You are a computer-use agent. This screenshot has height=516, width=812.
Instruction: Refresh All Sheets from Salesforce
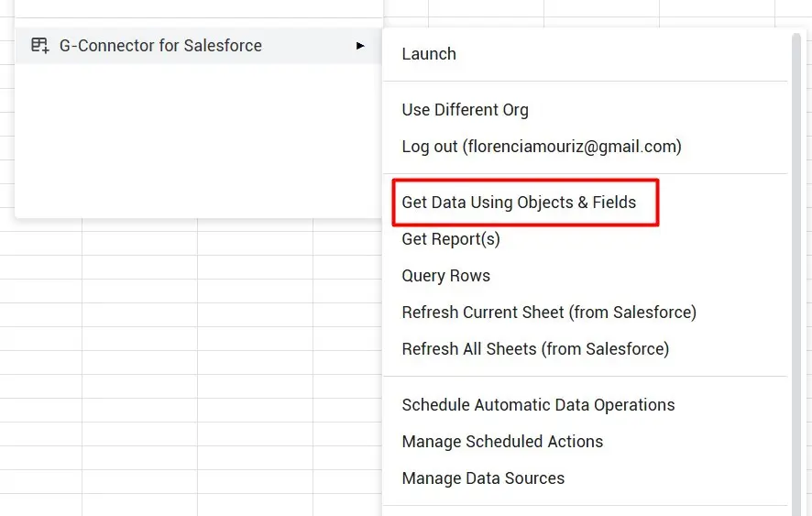tap(535, 349)
